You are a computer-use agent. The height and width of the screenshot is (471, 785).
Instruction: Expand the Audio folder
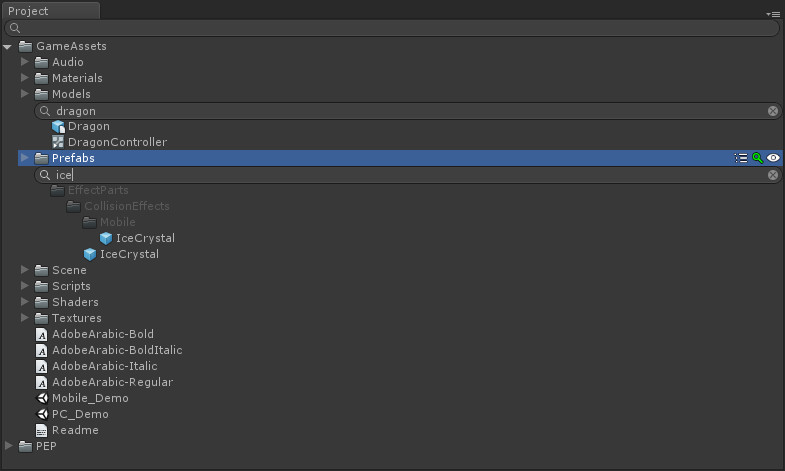pos(25,62)
